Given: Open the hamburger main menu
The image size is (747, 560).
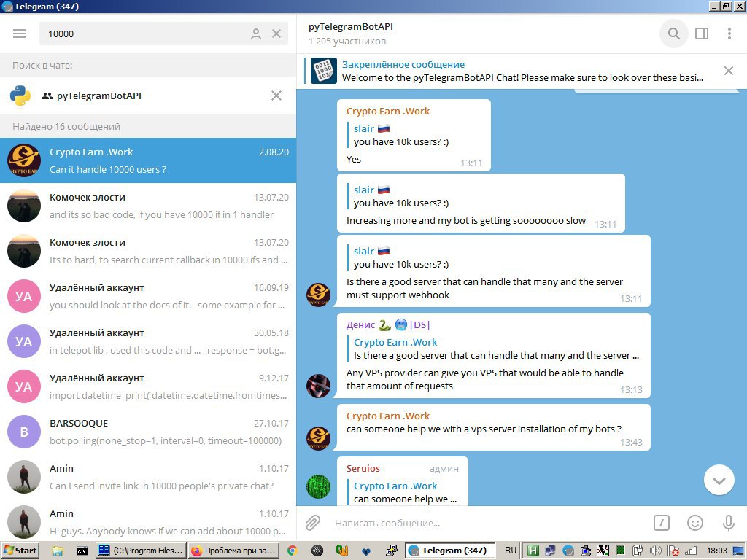Looking at the screenshot, I should click(20, 34).
